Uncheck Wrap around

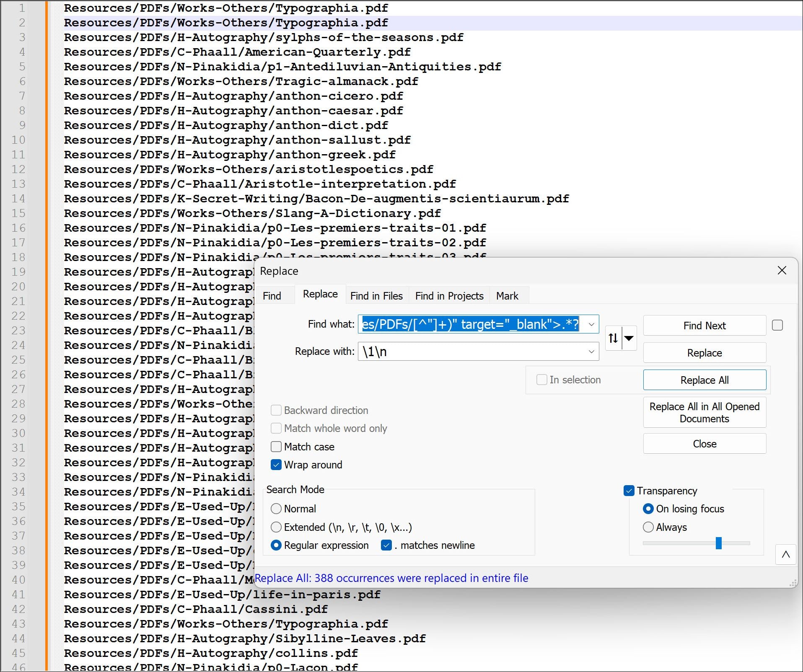[x=276, y=465]
